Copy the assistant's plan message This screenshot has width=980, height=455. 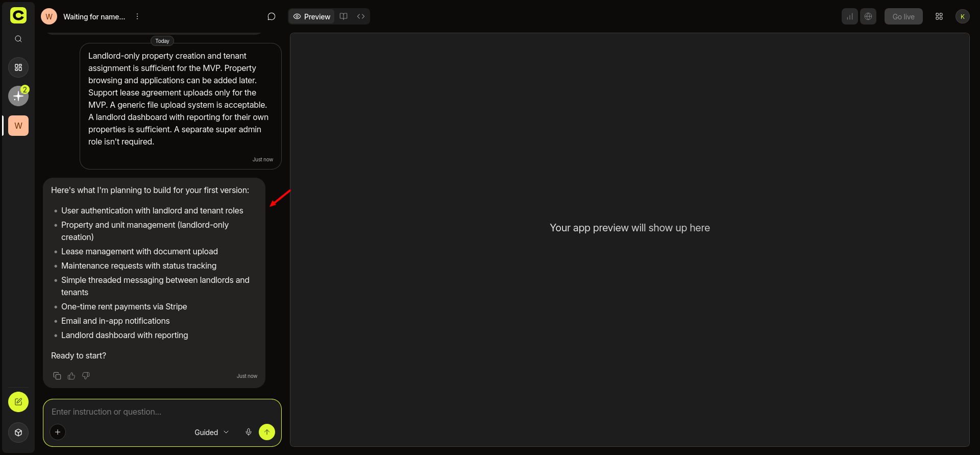pos(57,376)
